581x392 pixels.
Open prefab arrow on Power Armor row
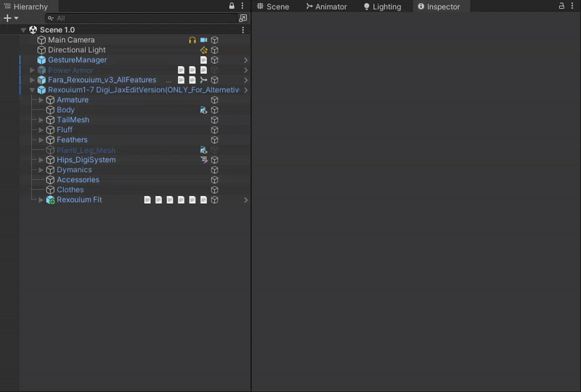click(245, 70)
